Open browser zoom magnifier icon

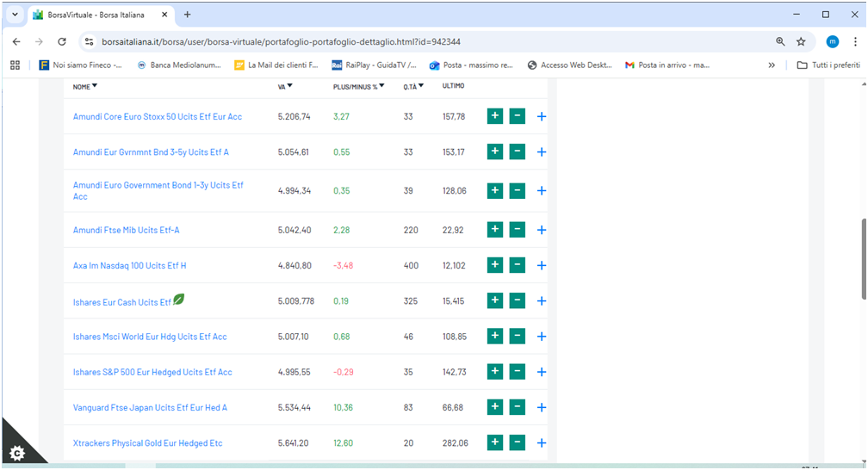tap(780, 41)
